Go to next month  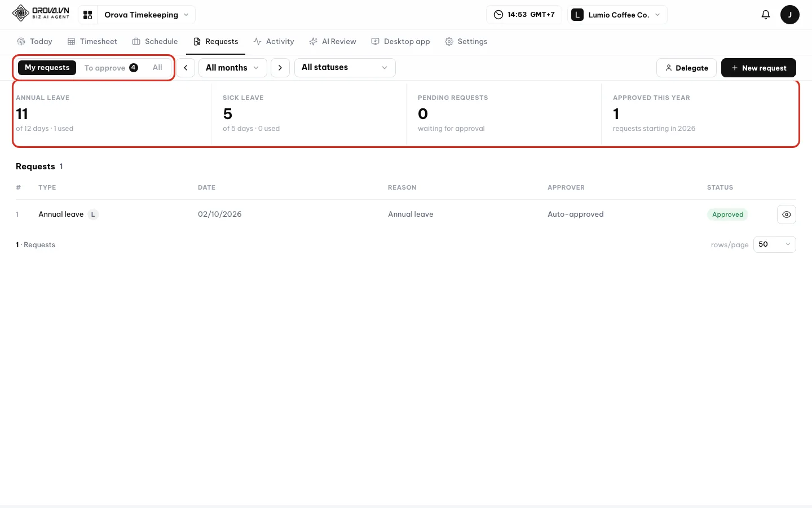280,68
